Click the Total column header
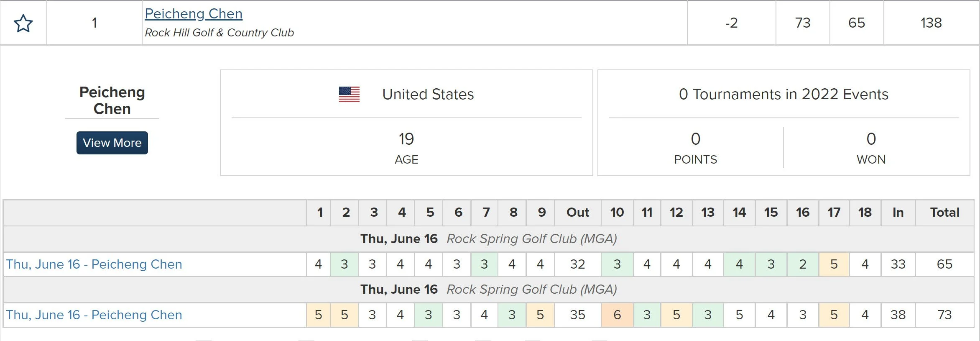Viewport: 980px width, 341px height. pos(944,213)
